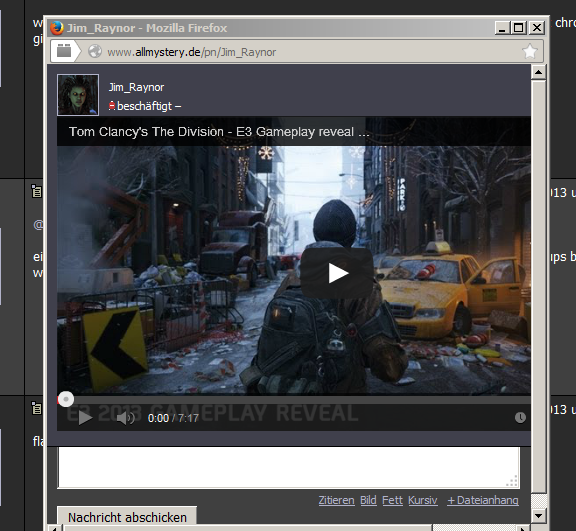Bookmark page with the star icon

[x=530, y=51]
